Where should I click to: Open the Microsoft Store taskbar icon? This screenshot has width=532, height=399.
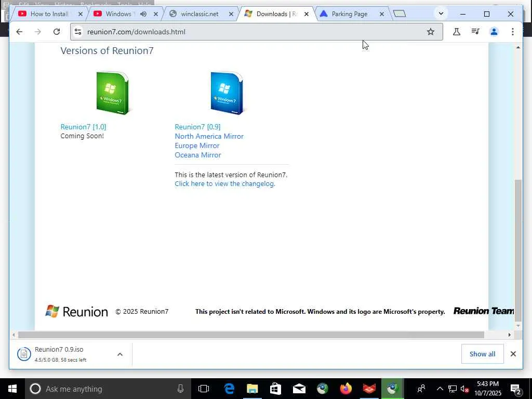pos(275,389)
